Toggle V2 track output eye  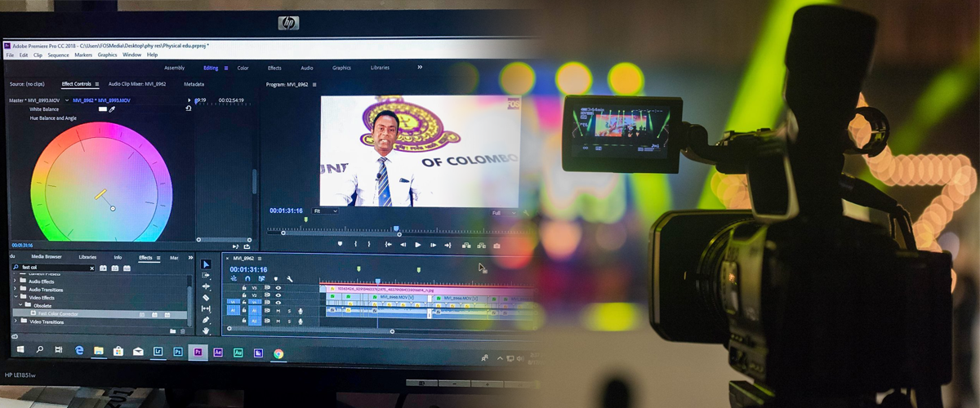point(278,295)
